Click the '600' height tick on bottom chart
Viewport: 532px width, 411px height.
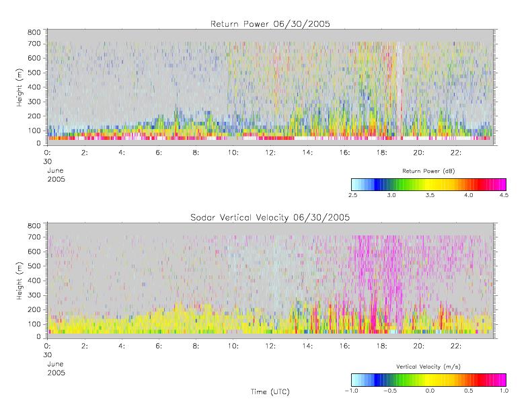coord(34,252)
